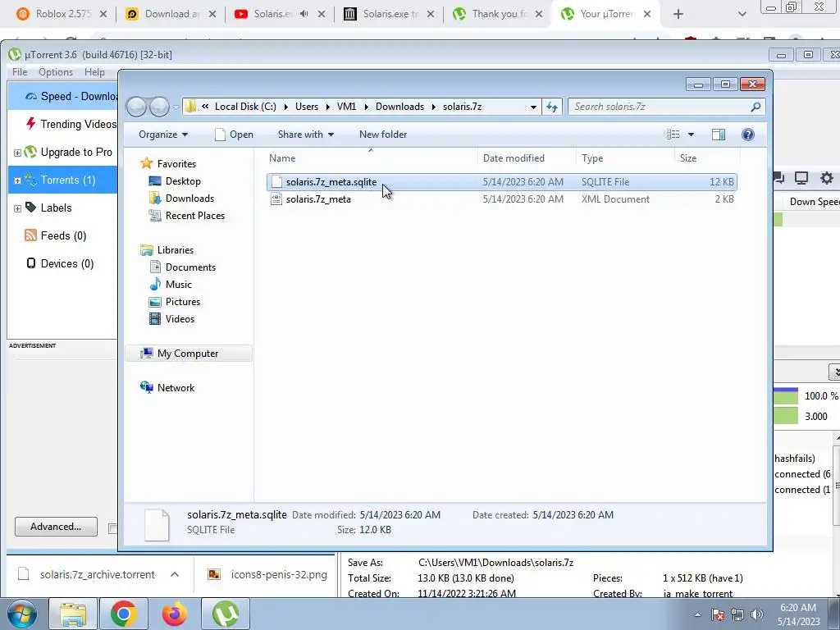
Task: Click the New folder button
Action: (383, 135)
